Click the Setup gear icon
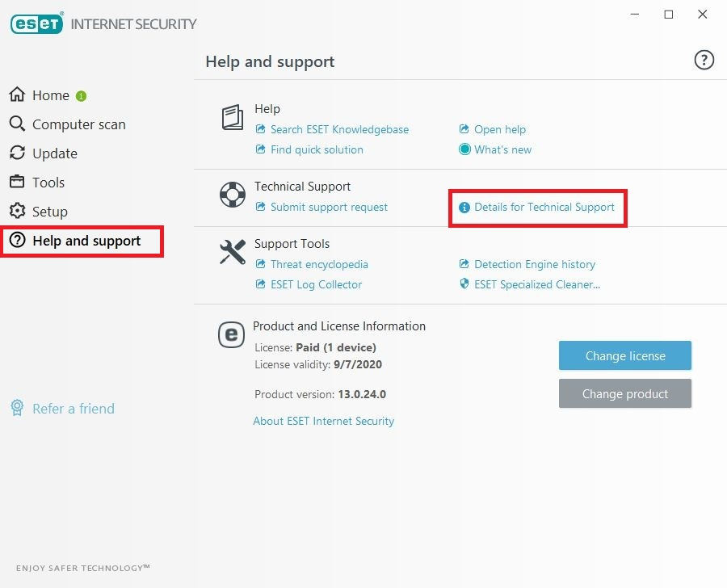 coord(17,211)
